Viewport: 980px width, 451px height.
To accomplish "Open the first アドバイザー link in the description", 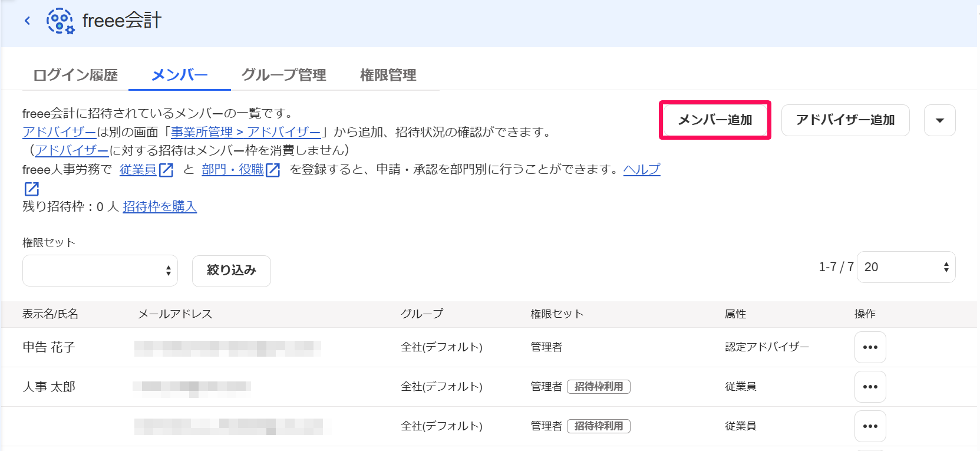I will [59, 132].
